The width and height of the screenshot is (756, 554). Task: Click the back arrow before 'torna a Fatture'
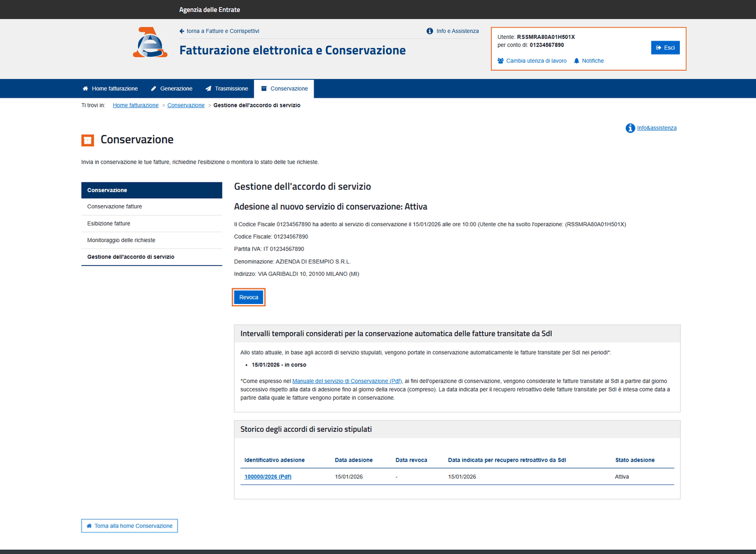tap(182, 31)
